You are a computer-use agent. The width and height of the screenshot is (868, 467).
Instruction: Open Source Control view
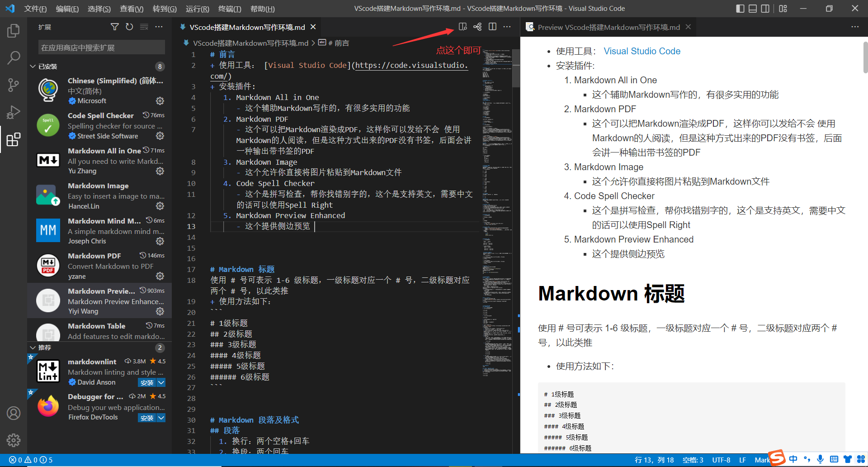[x=14, y=85]
